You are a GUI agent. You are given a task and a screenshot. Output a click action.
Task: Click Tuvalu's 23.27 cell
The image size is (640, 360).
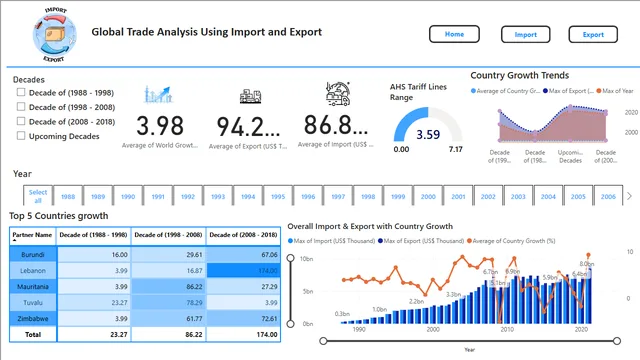(x=94, y=302)
